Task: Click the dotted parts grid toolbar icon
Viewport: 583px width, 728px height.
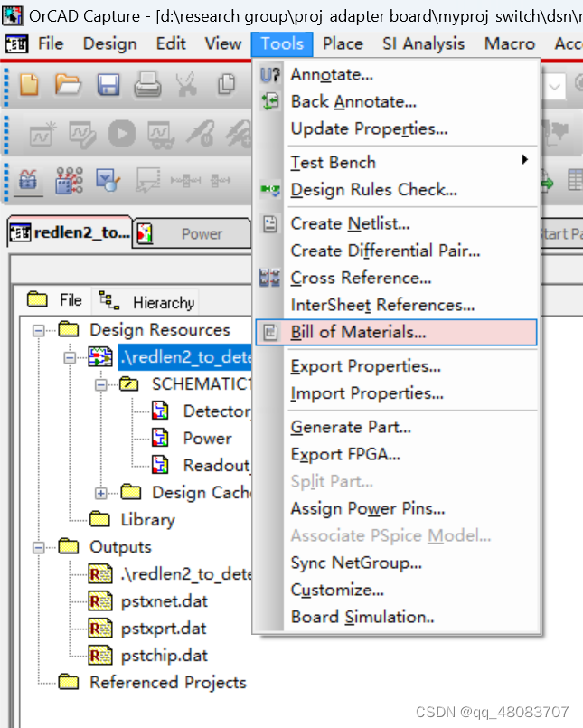Action: [x=69, y=180]
